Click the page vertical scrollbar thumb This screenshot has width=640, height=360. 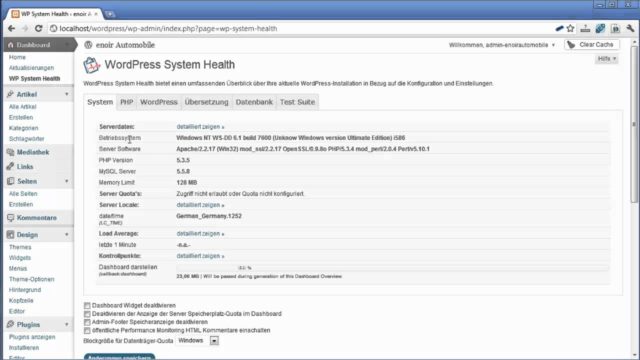point(634,124)
